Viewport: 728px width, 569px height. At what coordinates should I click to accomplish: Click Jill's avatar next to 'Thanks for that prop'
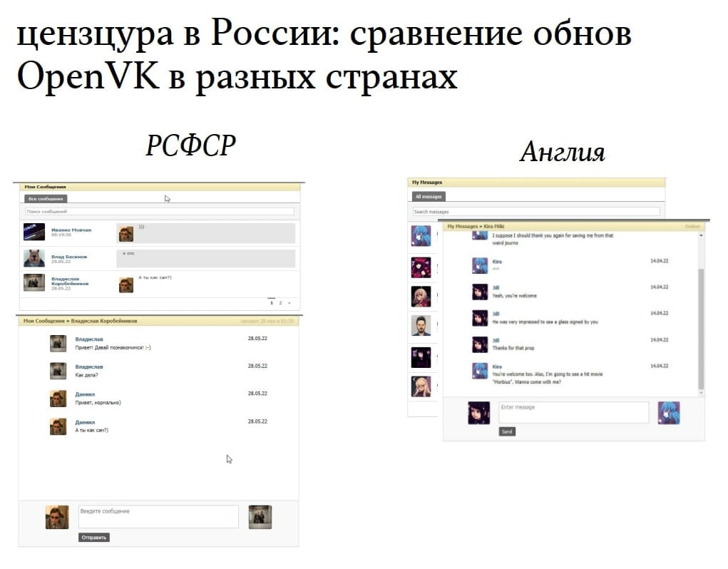tap(480, 344)
